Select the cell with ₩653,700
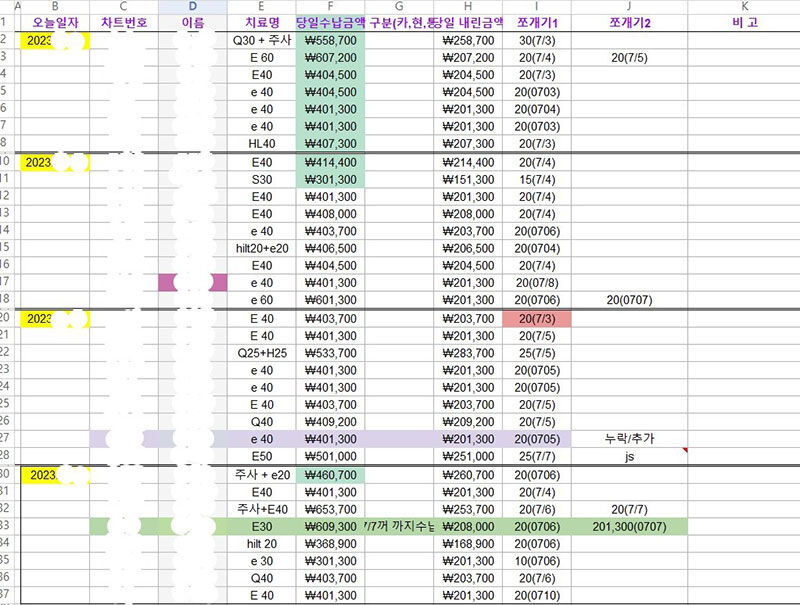 click(330, 509)
